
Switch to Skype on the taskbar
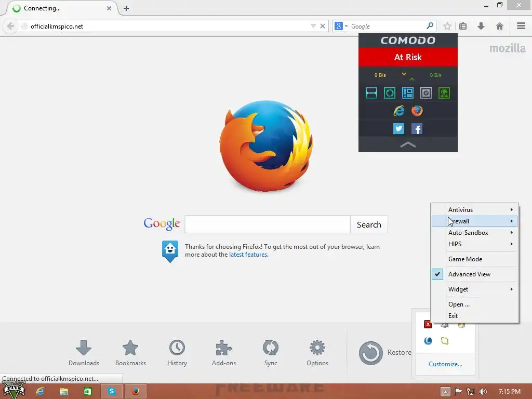click(111, 391)
